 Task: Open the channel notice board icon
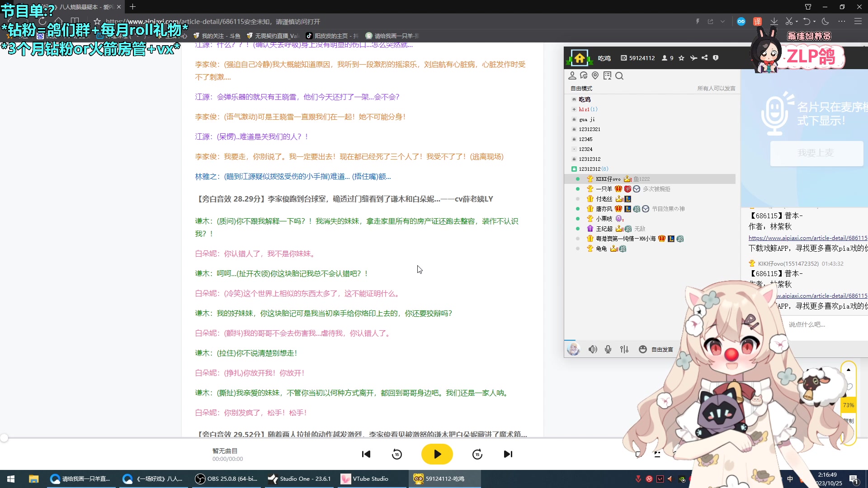pyautogui.click(x=607, y=75)
